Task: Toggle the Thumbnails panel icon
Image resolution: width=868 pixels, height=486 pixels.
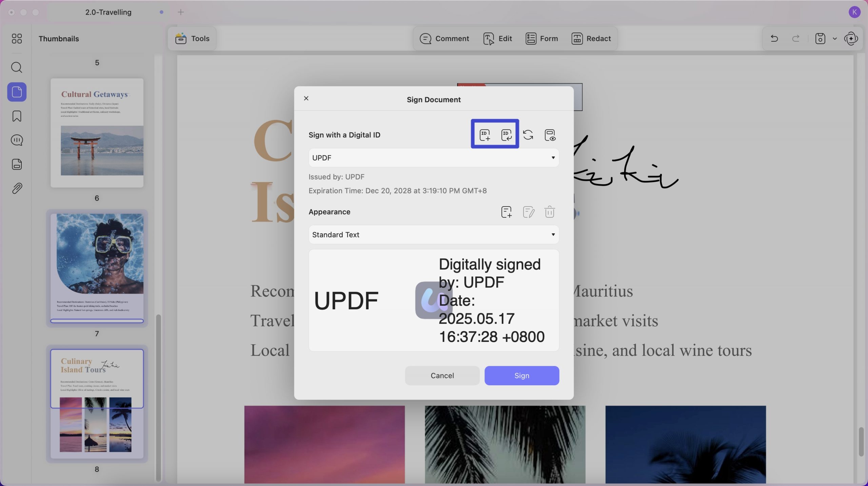Action: [17, 92]
